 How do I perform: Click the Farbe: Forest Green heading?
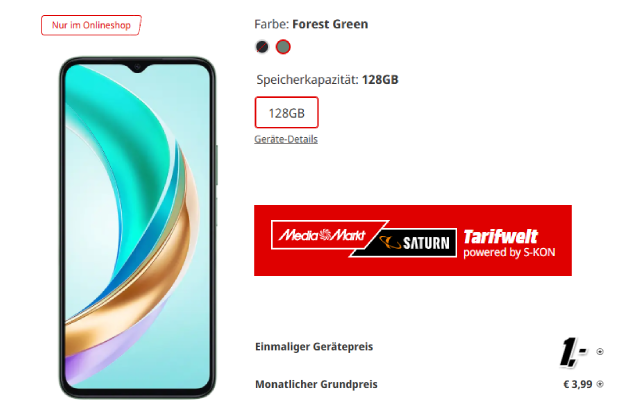click(x=311, y=24)
